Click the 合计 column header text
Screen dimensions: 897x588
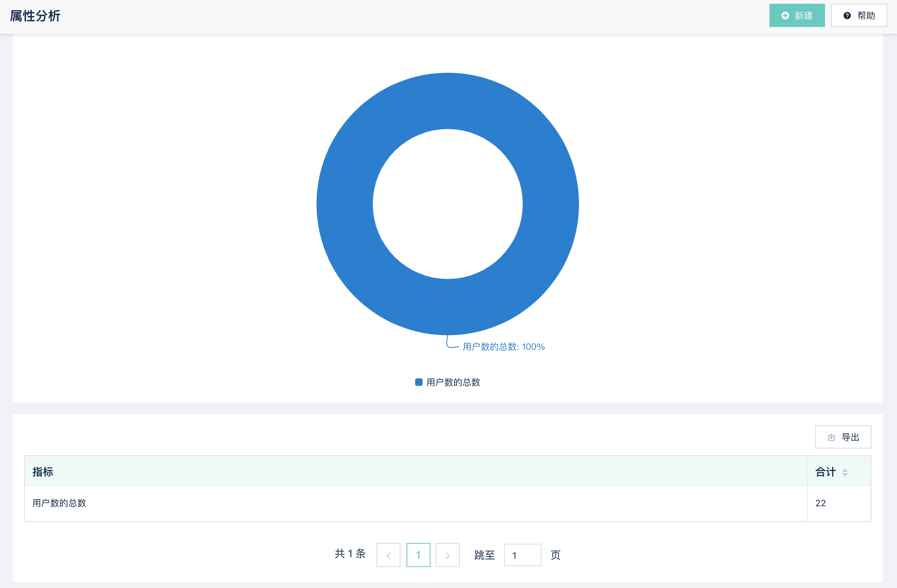pyautogui.click(x=825, y=471)
